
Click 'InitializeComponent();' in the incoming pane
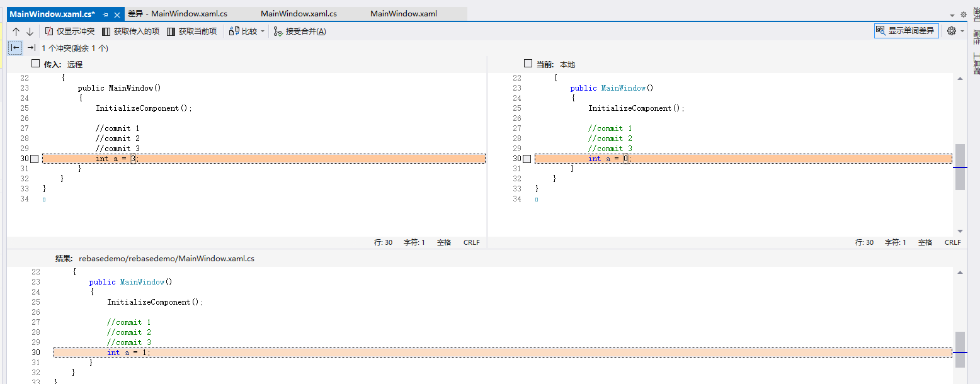[144, 108]
